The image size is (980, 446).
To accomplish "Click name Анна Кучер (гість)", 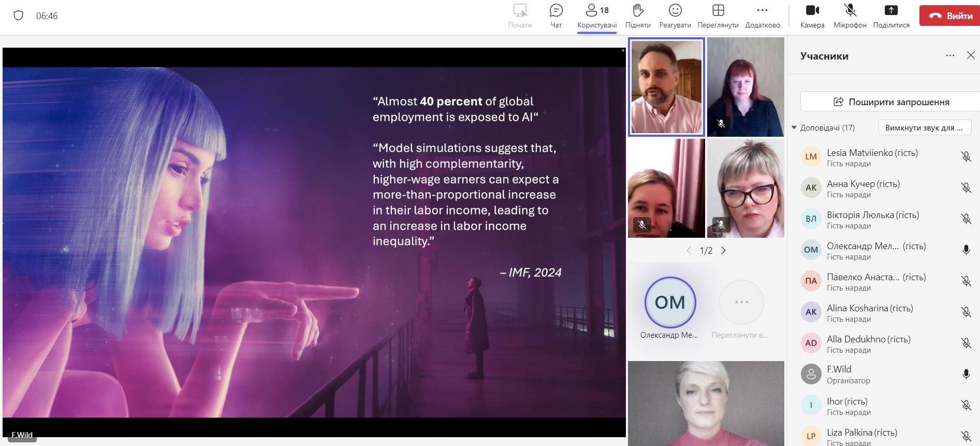I will pos(863,183).
